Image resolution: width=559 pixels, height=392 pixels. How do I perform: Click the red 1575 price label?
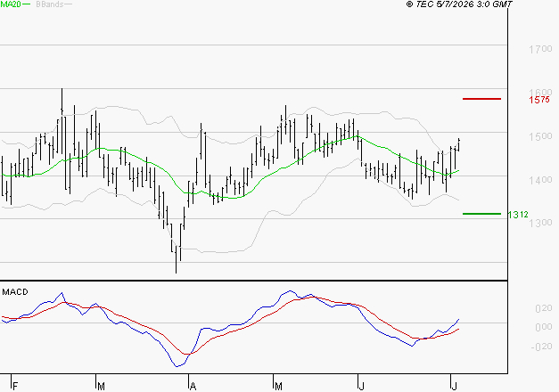(x=539, y=100)
